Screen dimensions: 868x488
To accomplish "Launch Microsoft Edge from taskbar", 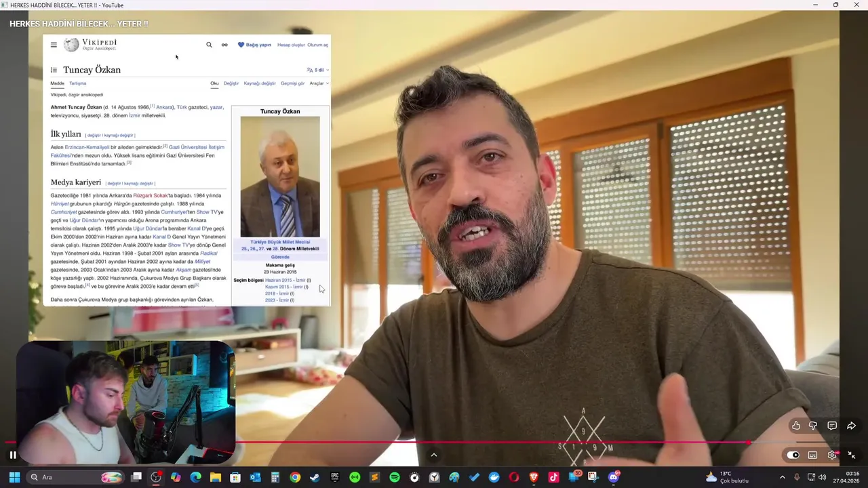I will (196, 477).
